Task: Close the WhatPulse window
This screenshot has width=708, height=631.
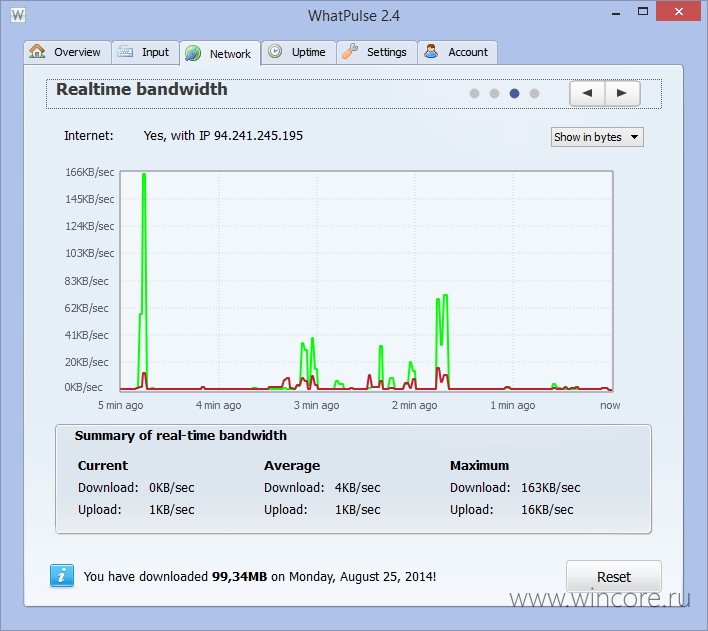Action: (x=679, y=12)
